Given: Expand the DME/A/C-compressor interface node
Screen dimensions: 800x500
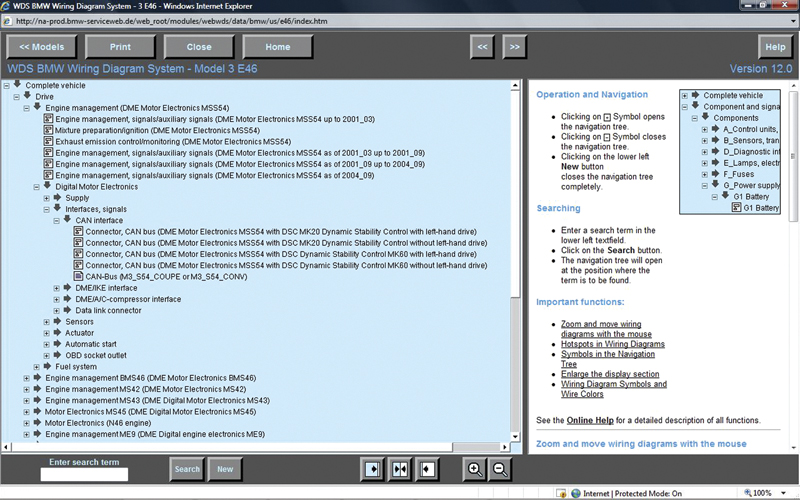Looking at the screenshot, I should point(56,299).
